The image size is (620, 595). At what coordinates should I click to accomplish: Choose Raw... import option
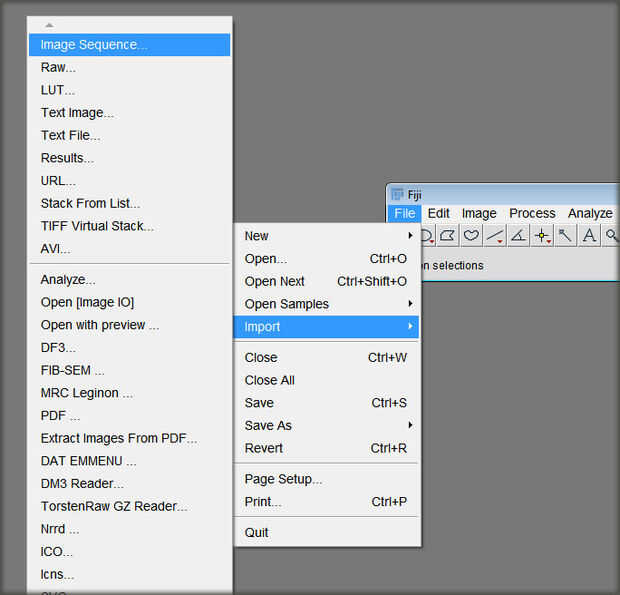pos(130,68)
